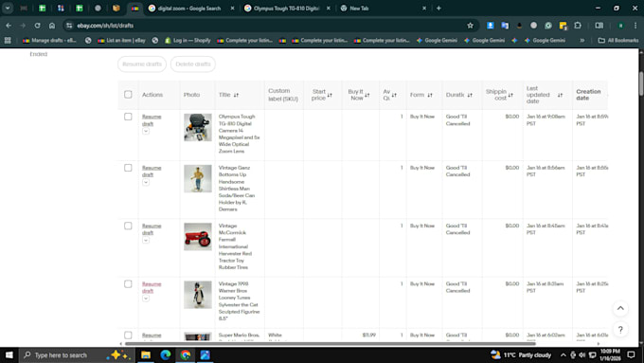Expand actions dropdown for Farmall tractor draft
This screenshot has width=644, height=363.
pos(146,240)
